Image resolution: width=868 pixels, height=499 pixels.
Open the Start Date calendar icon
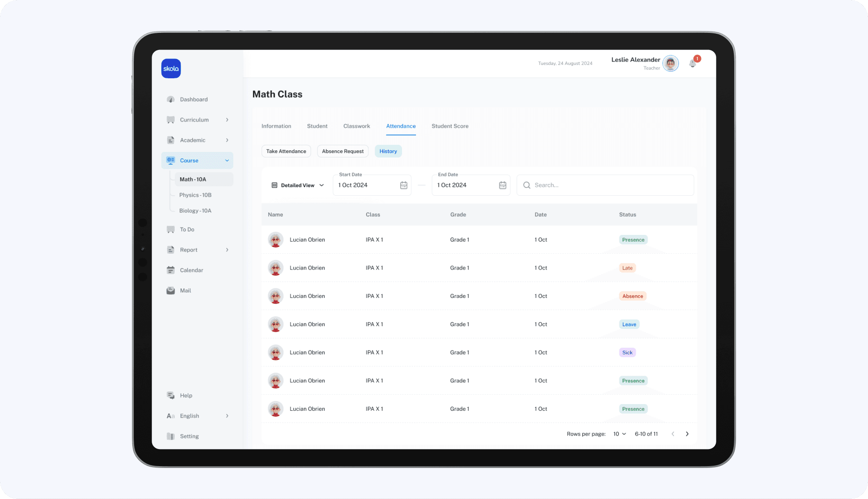[x=403, y=185]
